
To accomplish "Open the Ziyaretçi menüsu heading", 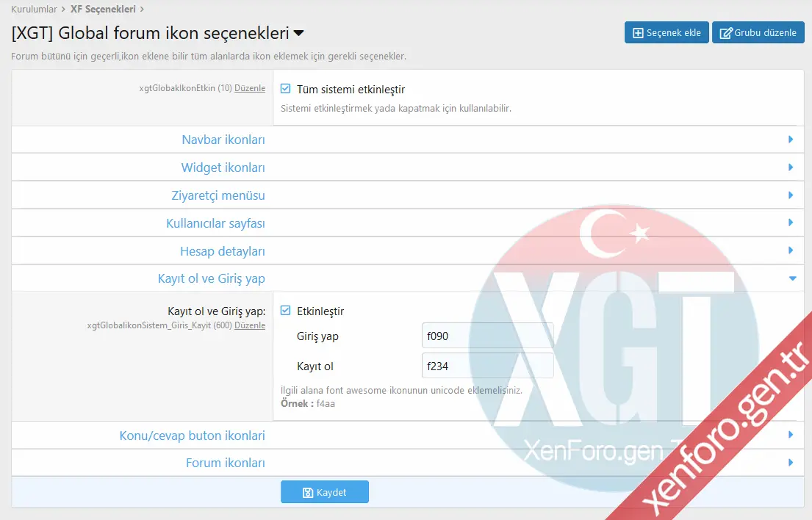I will tap(218, 195).
